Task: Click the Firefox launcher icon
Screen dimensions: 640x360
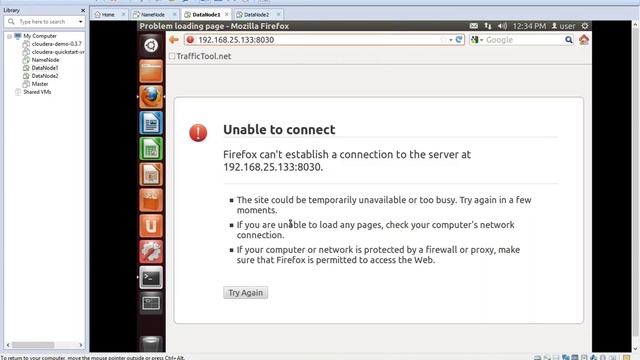Action: [151, 97]
